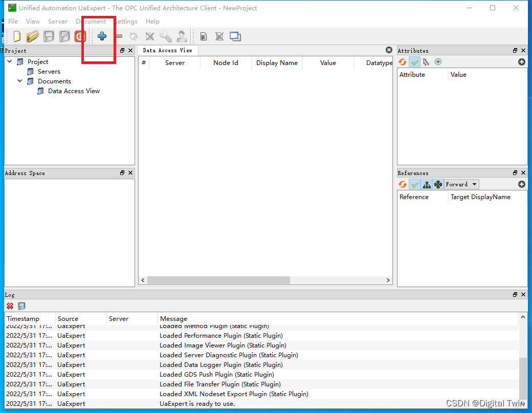Click the add document toolbar icon

pos(204,36)
